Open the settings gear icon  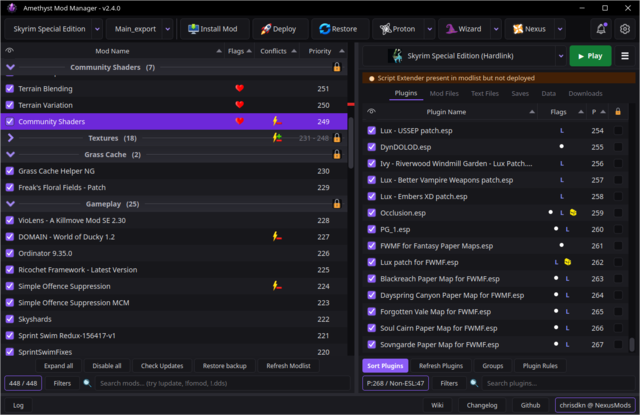pos(624,29)
